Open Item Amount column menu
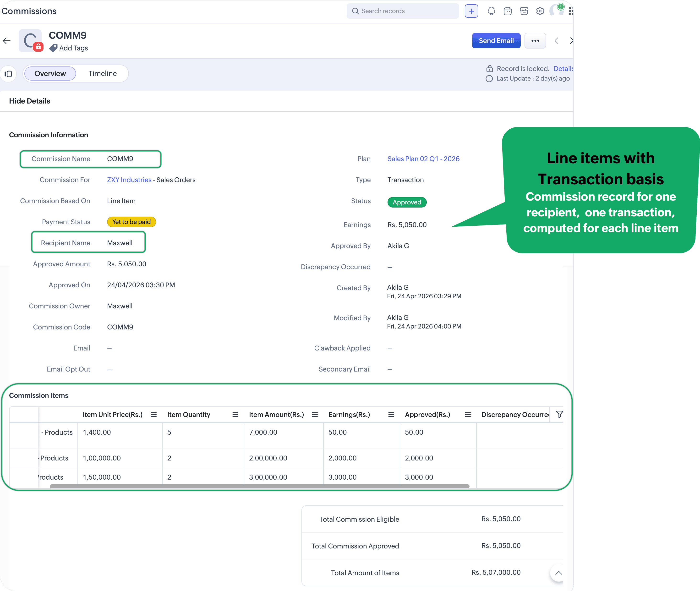This screenshot has height=591, width=700. point(315,414)
